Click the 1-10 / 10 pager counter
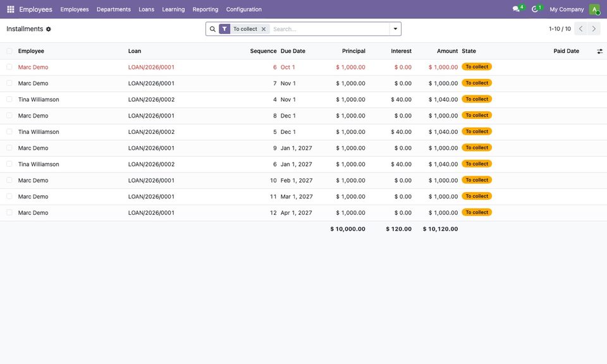This screenshot has width=607, height=364. coord(560,29)
